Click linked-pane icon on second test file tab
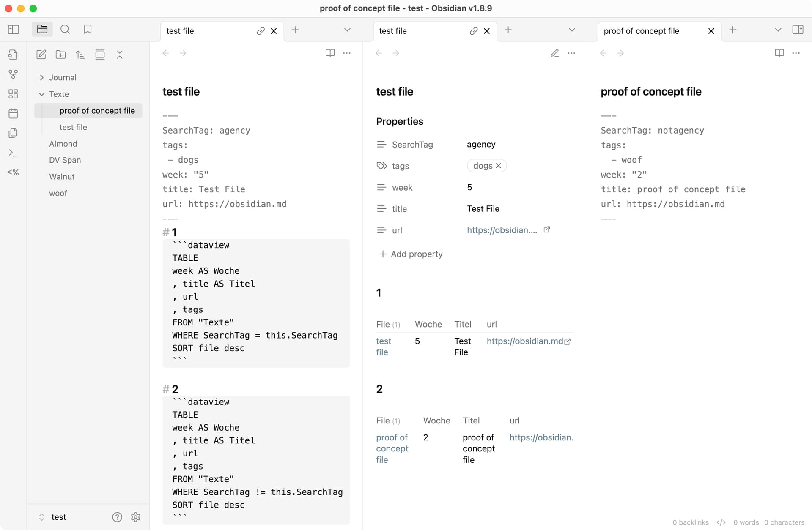This screenshot has width=812, height=530. [474, 31]
